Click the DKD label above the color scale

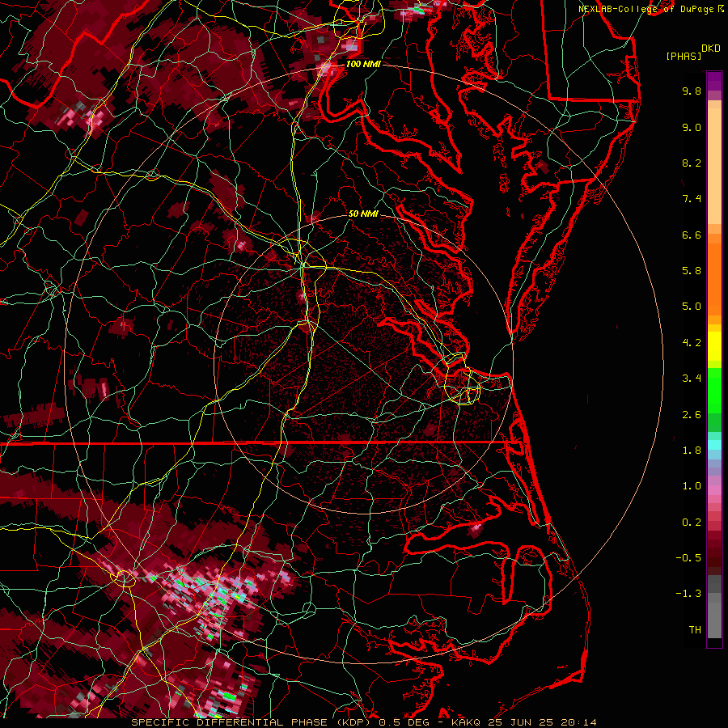click(710, 49)
